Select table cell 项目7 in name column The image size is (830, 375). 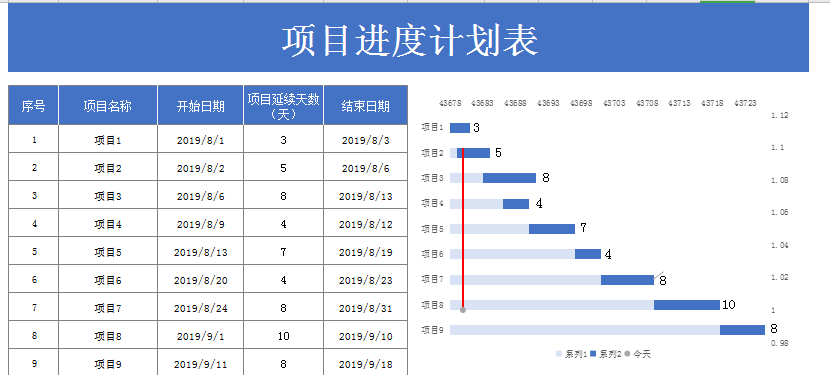(x=108, y=308)
